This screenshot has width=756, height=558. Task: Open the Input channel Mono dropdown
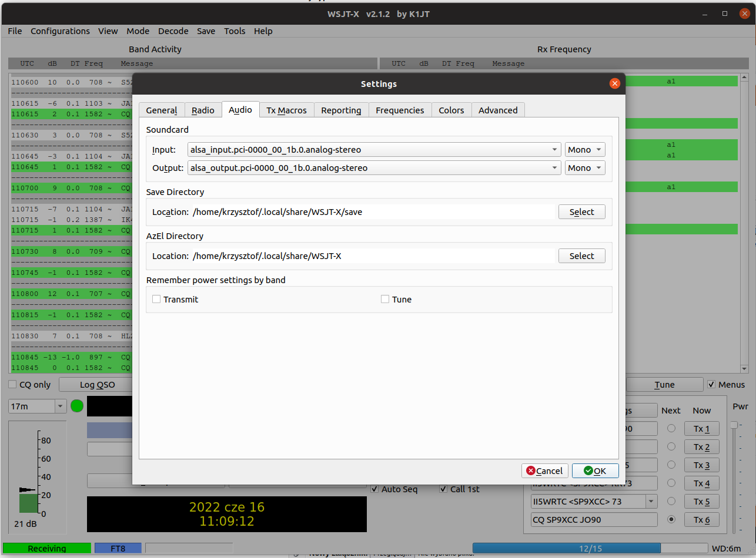tap(584, 150)
